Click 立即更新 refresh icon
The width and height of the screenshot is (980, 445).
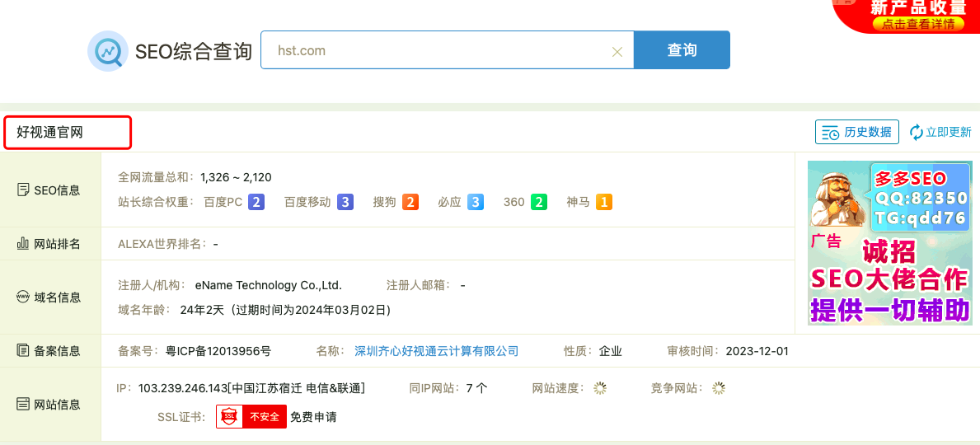pos(916,132)
